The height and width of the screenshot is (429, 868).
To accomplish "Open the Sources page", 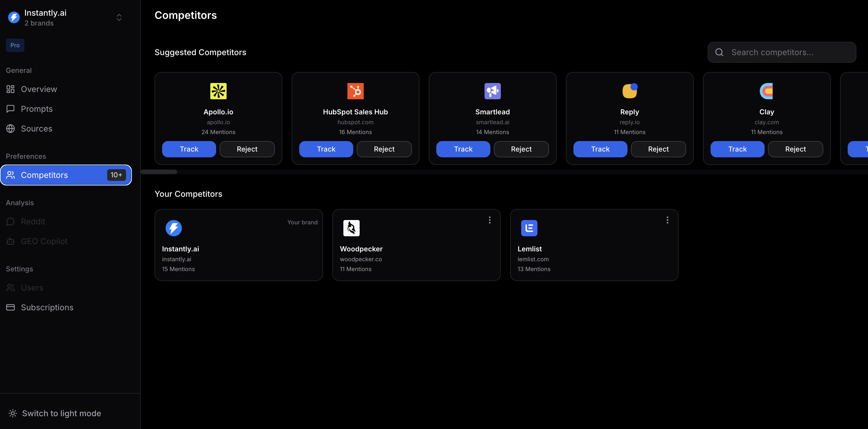I will [x=66, y=129].
